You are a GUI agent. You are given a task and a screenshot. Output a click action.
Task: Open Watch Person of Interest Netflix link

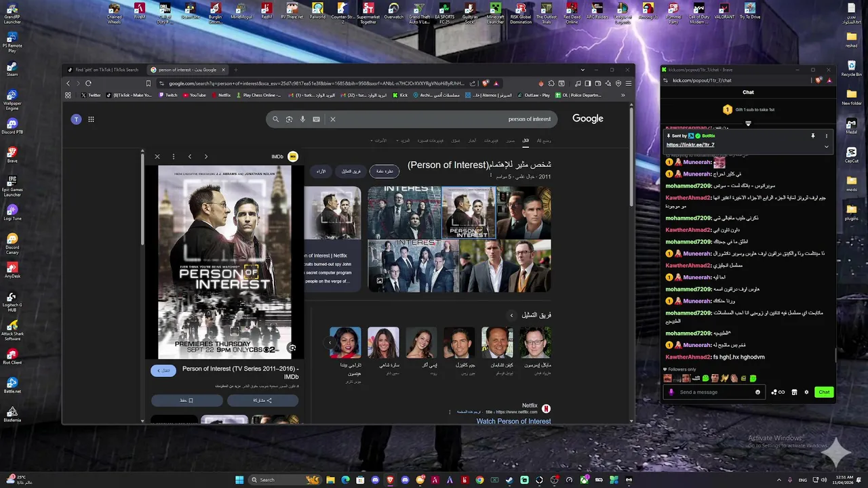click(513, 422)
